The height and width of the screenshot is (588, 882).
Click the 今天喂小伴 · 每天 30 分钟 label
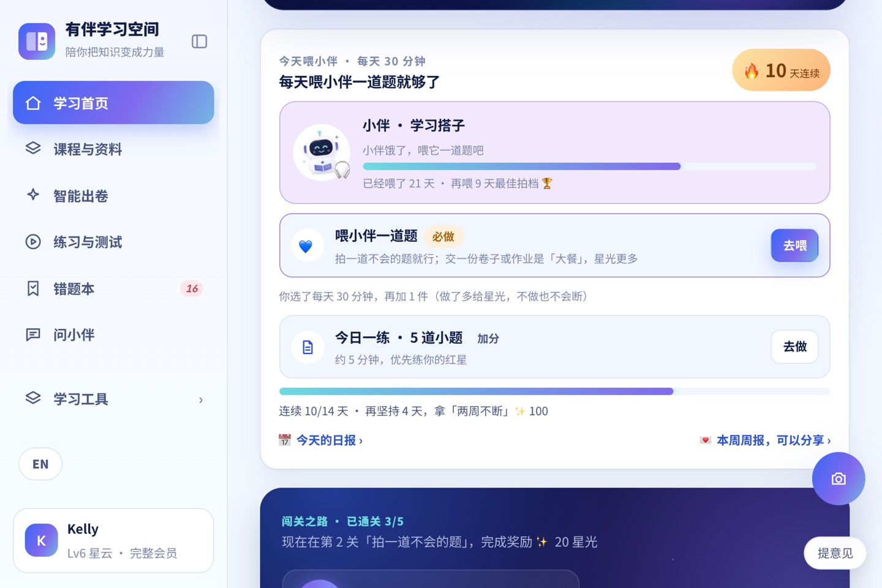[352, 61]
